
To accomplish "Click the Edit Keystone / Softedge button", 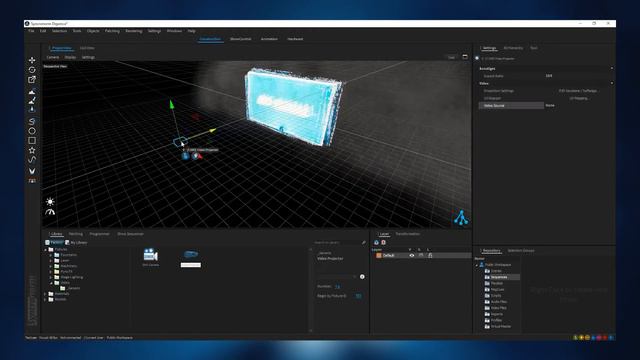I will (x=578, y=91).
